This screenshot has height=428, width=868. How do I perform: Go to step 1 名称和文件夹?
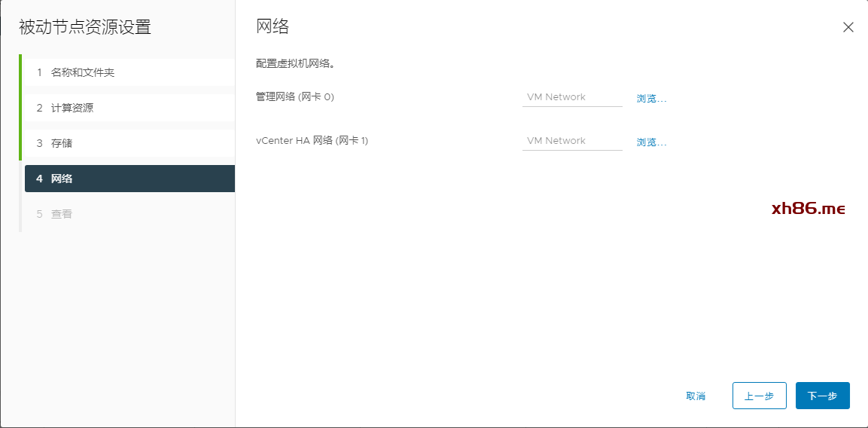[83, 72]
